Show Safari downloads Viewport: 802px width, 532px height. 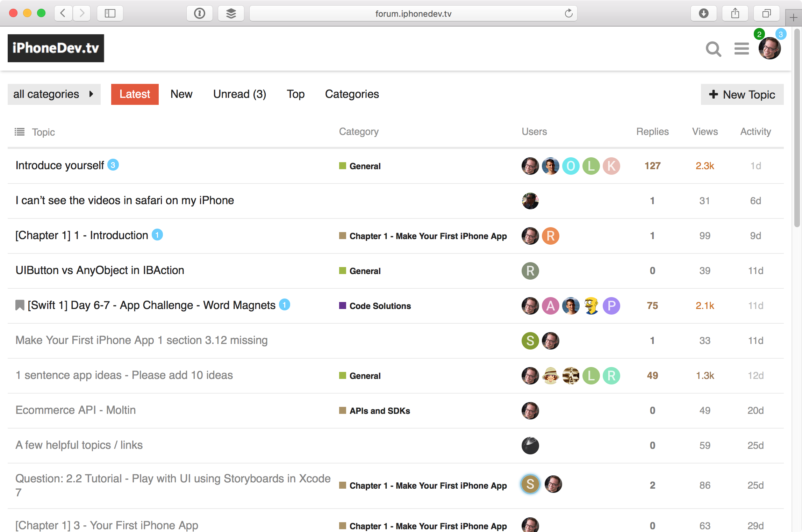coord(704,13)
